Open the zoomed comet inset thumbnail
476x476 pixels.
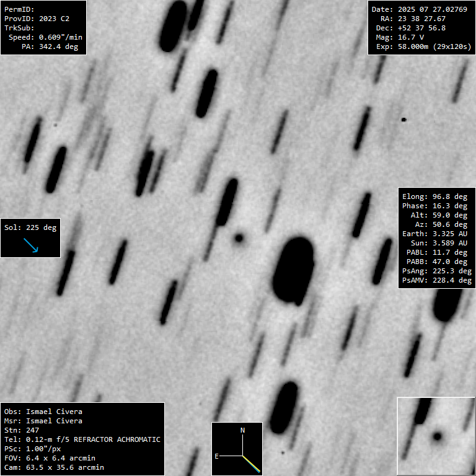436,436
